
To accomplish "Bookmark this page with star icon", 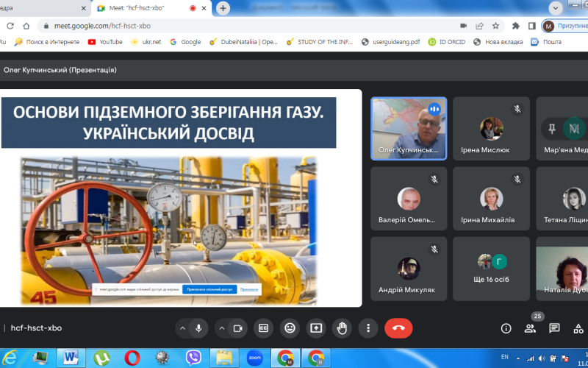I will tap(495, 26).
